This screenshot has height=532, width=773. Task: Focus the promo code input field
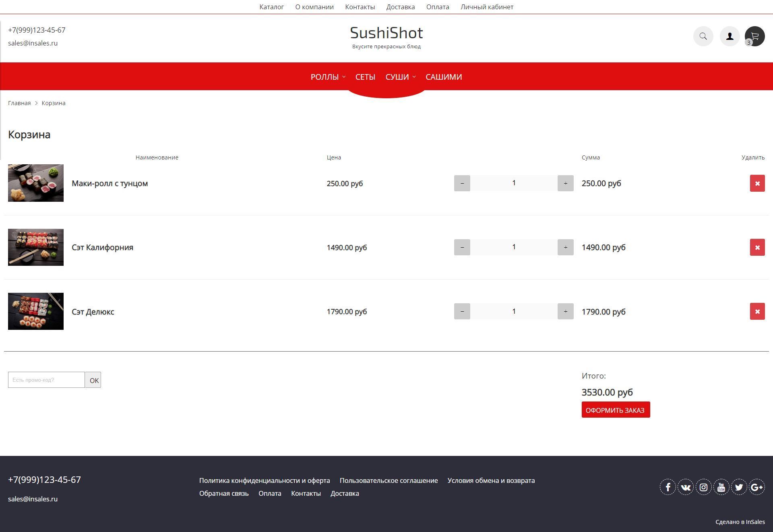click(x=46, y=380)
